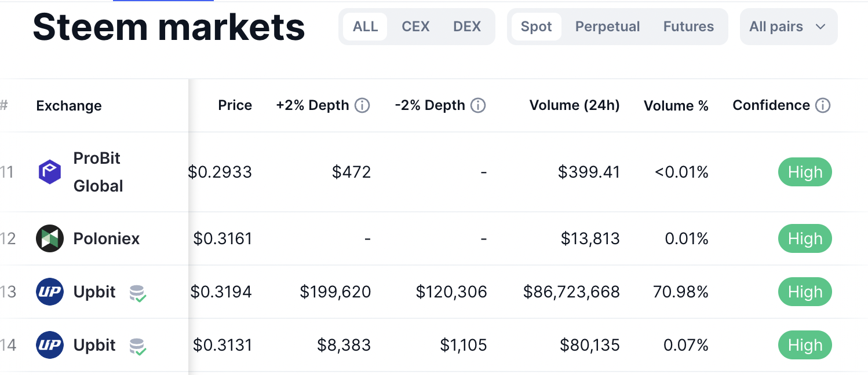Filter markets by DEX
The height and width of the screenshot is (375, 868).
tap(467, 27)
